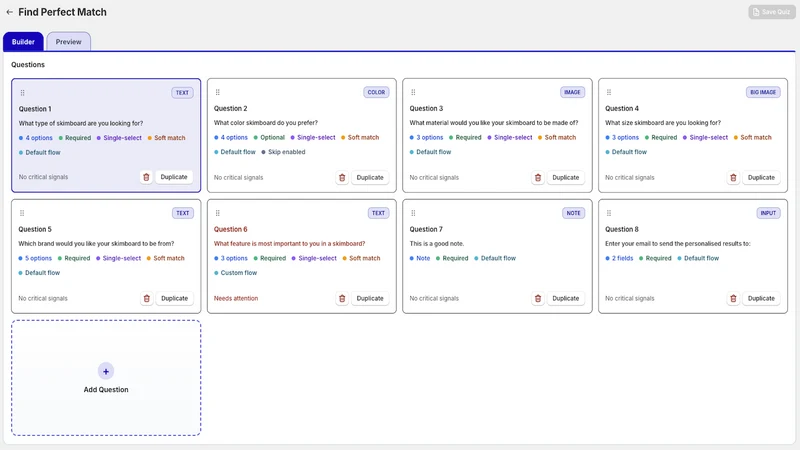Click the Save Quiz button
Viewport: 800px width, 450px height.
[x=771, y=12]
